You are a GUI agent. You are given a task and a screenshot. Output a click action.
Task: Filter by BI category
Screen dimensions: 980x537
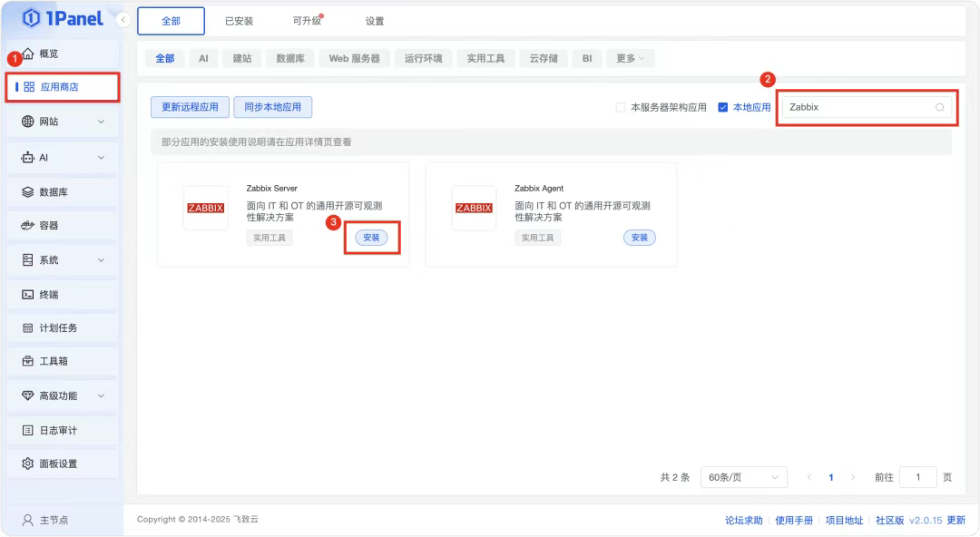point(587,58)
